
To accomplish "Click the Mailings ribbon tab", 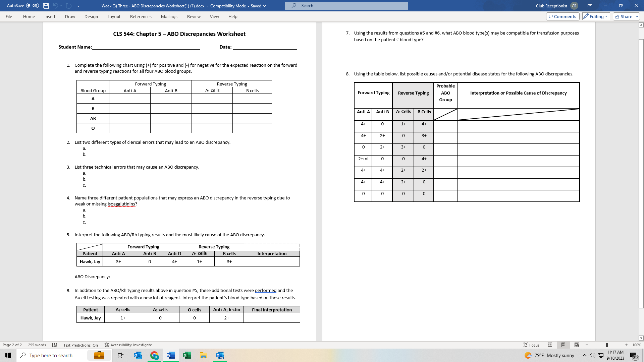I will click(169, 16).
